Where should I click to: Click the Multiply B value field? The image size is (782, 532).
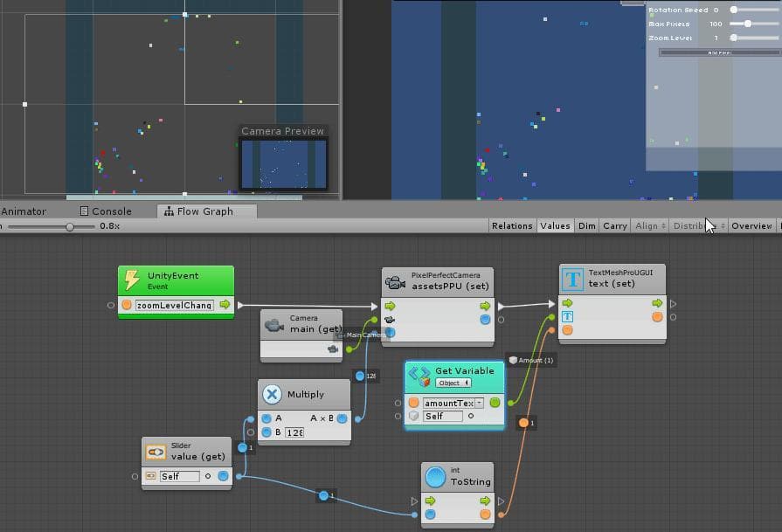pyautogui.click(x=294, y=432)
